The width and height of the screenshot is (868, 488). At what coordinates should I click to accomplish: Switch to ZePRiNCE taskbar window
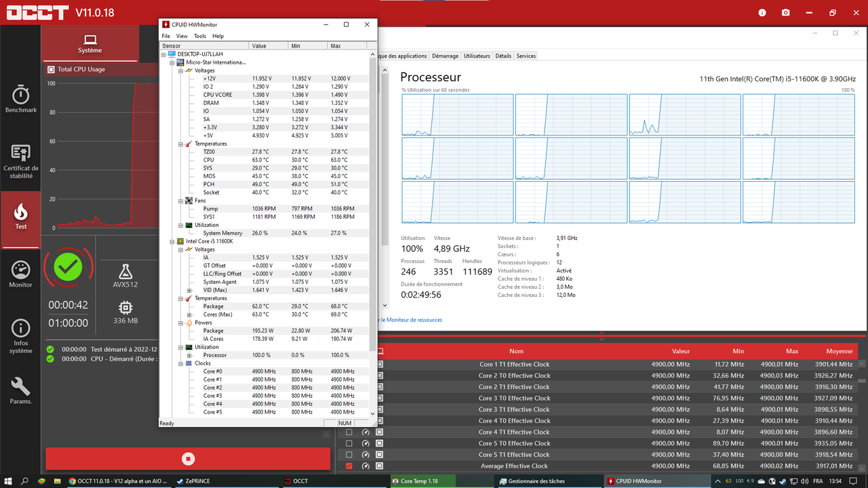pyautogui.click(x=226, y=481)
